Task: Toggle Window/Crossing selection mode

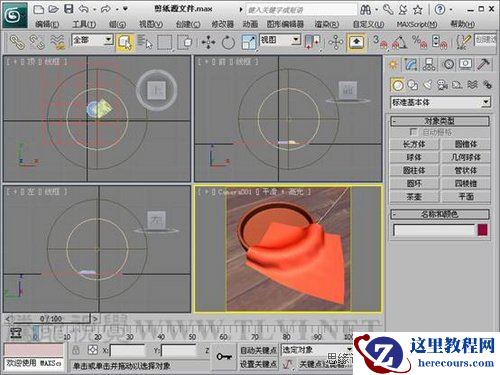Action: pos(185,42)
